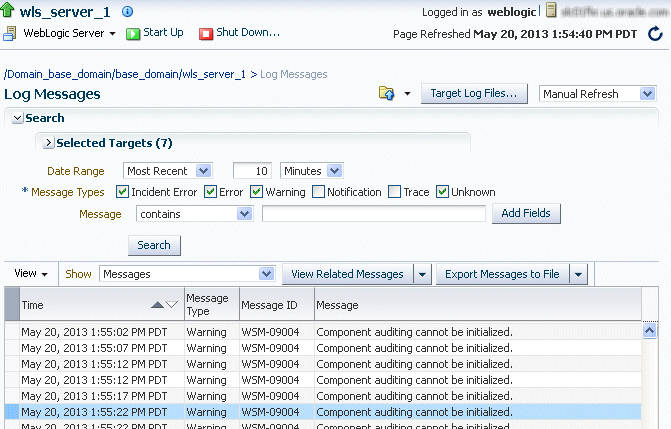
Task: Enable Notification message type
Action: [x=318, y=192]
